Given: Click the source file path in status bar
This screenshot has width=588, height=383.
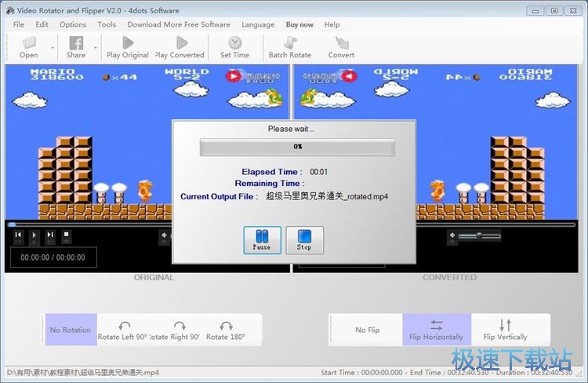Looking at the screenshot, I should [83, 373].
